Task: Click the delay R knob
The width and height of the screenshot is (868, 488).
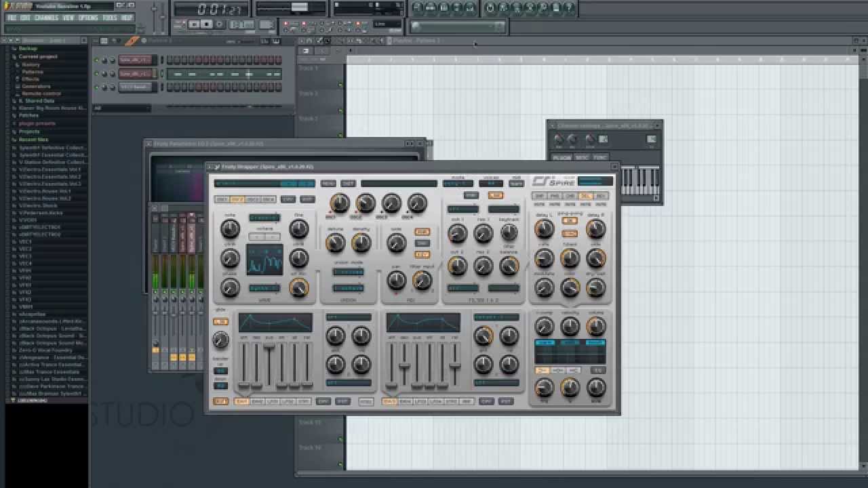Action: [596, 228]
